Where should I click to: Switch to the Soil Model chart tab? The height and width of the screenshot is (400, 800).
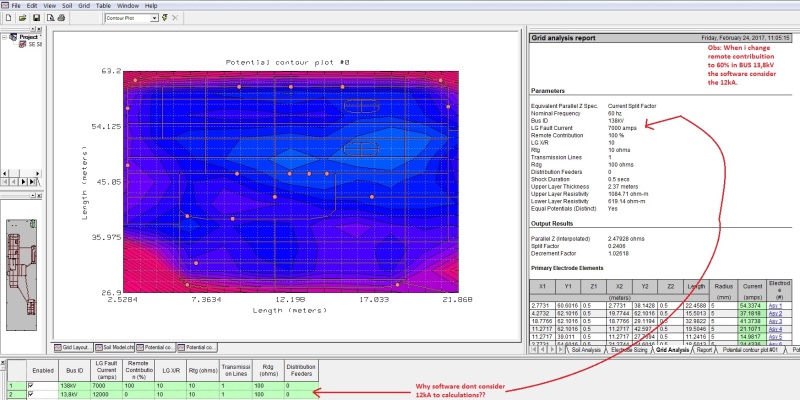114,347
